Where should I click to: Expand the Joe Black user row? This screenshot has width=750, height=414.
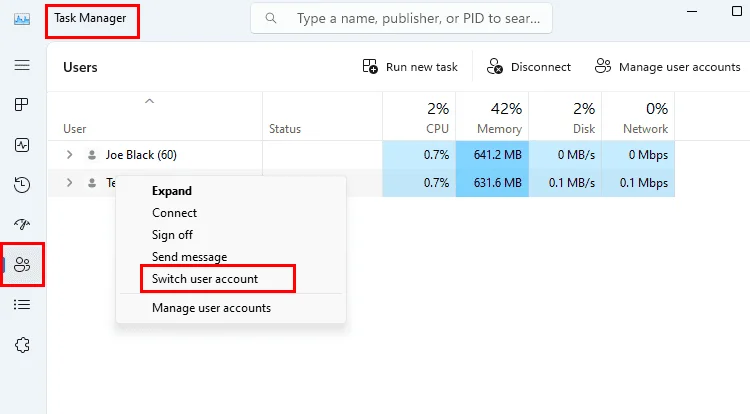pos(69,155)
